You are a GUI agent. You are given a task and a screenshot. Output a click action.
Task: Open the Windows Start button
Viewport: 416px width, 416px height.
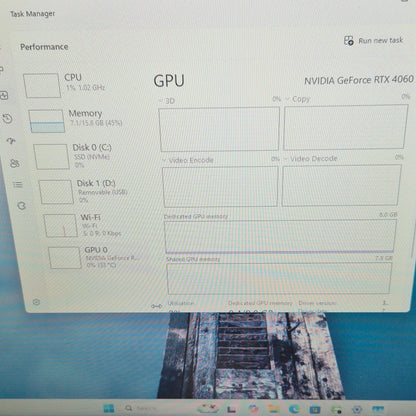pyautogui.click(x=108, y=408)
